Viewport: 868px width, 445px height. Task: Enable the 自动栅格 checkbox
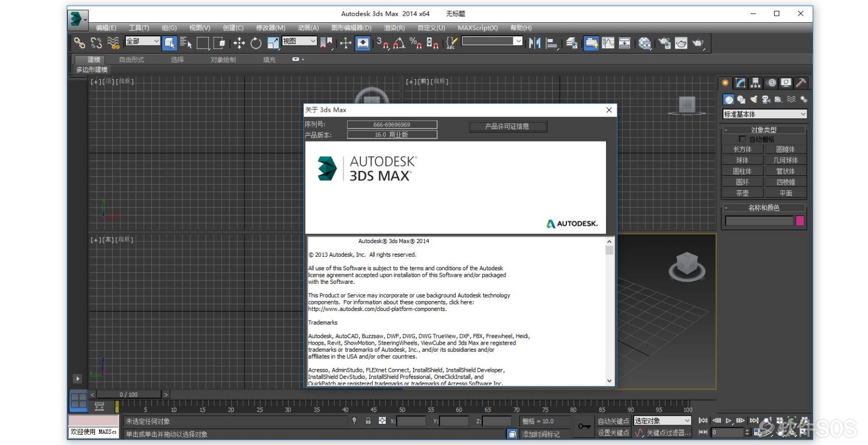coord(743,139)
